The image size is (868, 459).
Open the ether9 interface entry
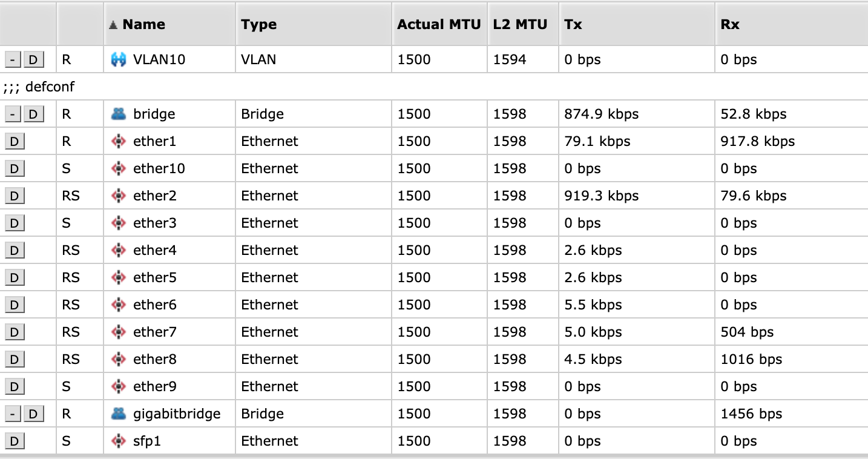(154, 386)
